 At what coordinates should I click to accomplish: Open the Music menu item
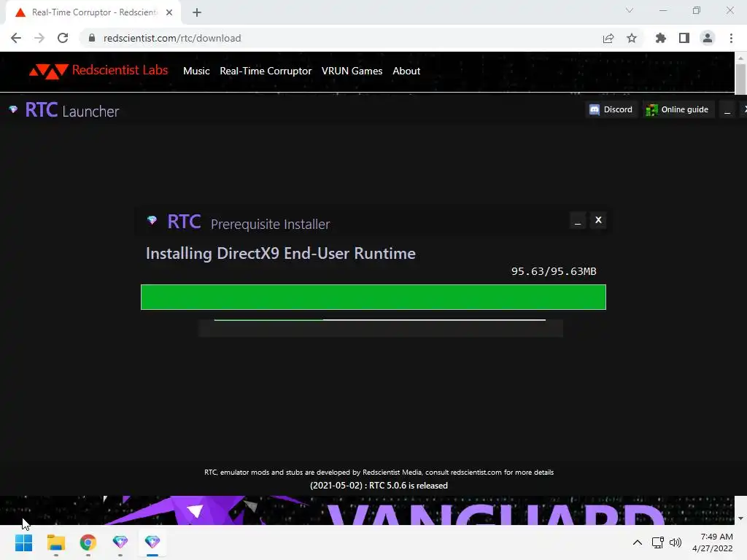[196, 71]
